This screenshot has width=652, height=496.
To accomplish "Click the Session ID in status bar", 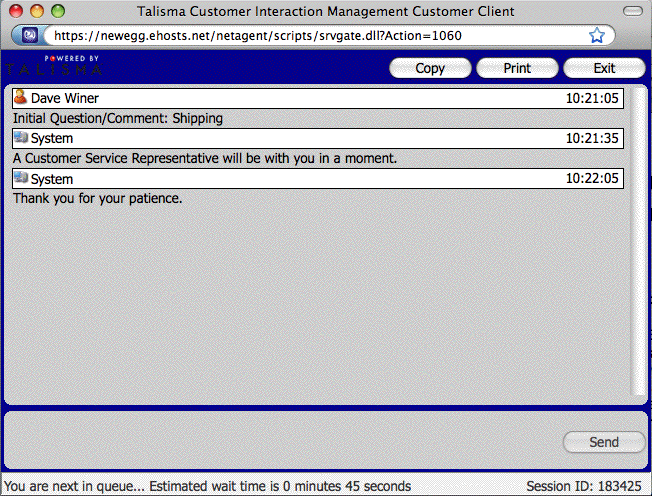I will click(585, 486).
